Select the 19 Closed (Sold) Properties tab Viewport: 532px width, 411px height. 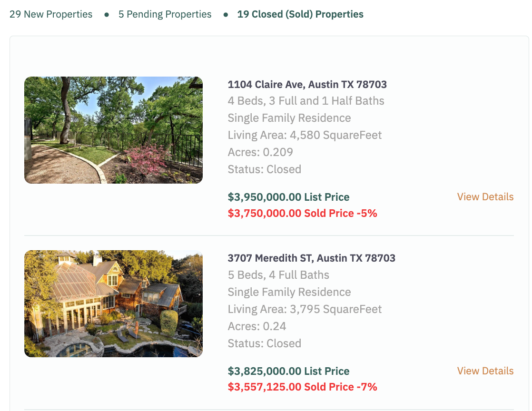(300, 14)
